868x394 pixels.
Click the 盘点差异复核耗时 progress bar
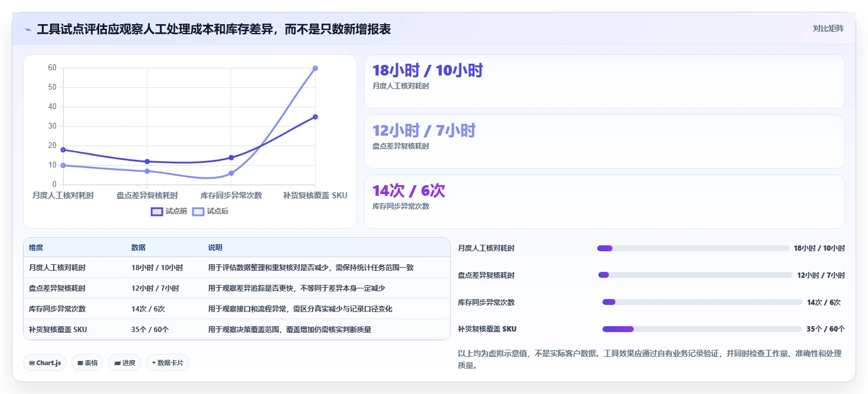(x=695, y=275)
